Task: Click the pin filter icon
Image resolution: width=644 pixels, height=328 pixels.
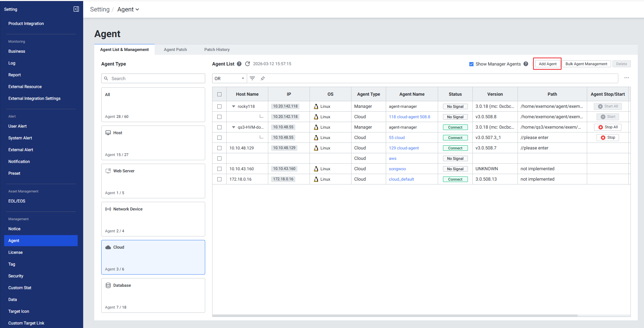Action: (x=263, y=78)
